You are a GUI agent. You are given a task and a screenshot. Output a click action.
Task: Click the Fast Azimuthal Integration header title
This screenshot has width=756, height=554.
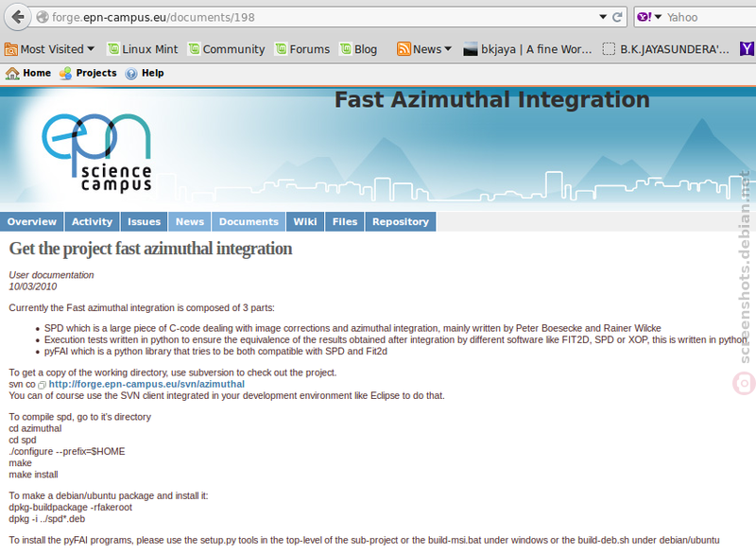pos(491,100)
